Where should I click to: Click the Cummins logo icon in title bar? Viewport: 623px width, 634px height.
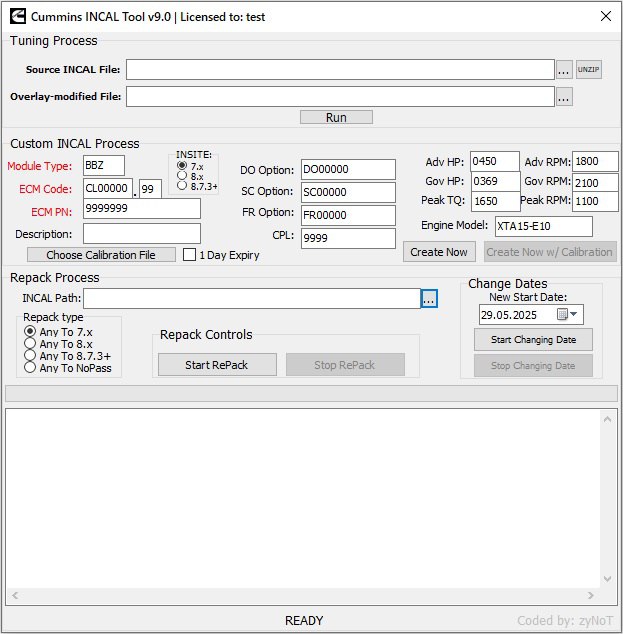point(18,17)
